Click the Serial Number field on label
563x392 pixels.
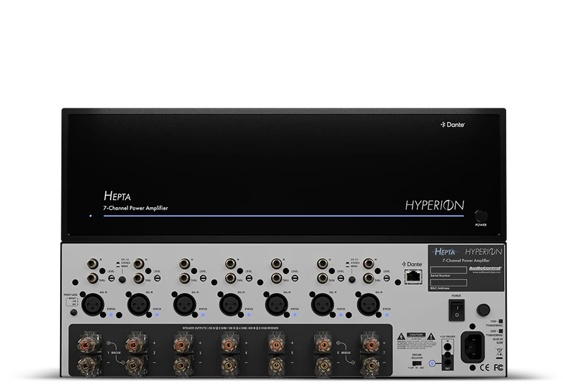point(449,270)
